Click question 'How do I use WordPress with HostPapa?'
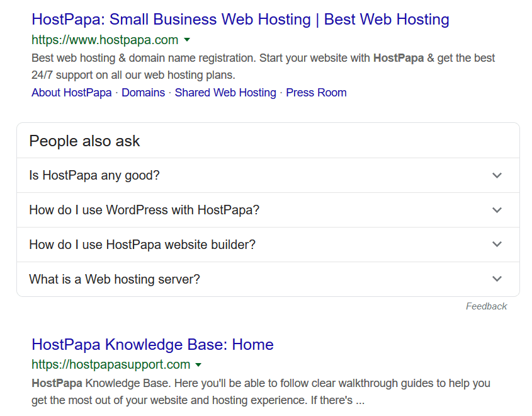The width and height of the screenshot is (532, 416). pos(144,211)
